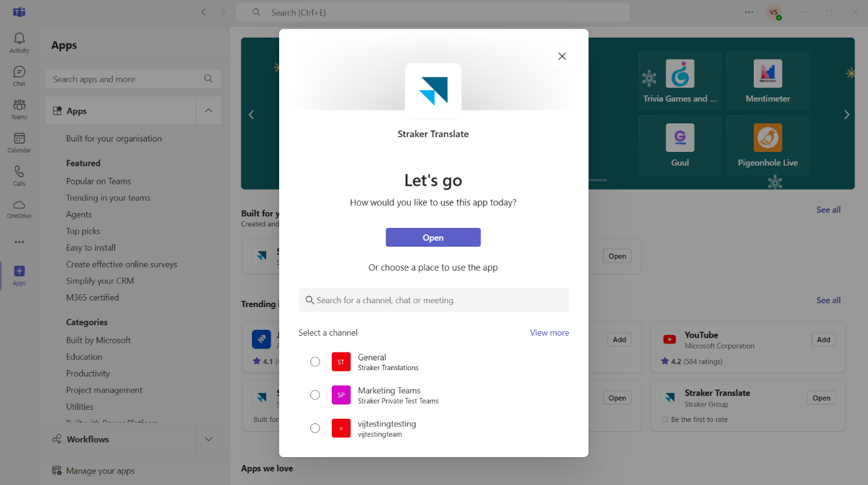This screenshot has height=485, width=868.
Task: Open OneDrive from the sidebar
Action: pos(19,208)
